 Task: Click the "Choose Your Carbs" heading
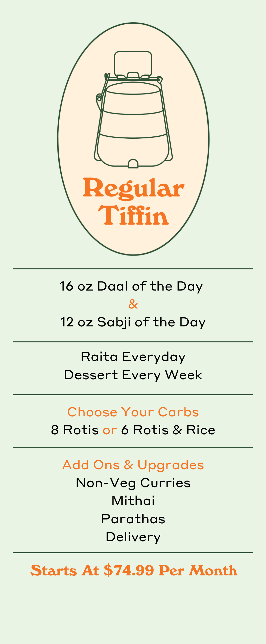pos(133,412)
